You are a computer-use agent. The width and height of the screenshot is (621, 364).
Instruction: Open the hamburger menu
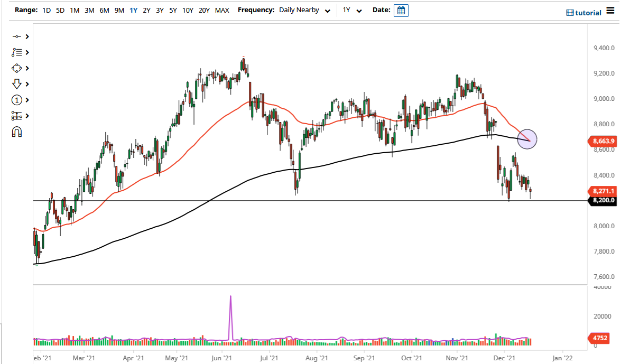(x=610, y=11)
